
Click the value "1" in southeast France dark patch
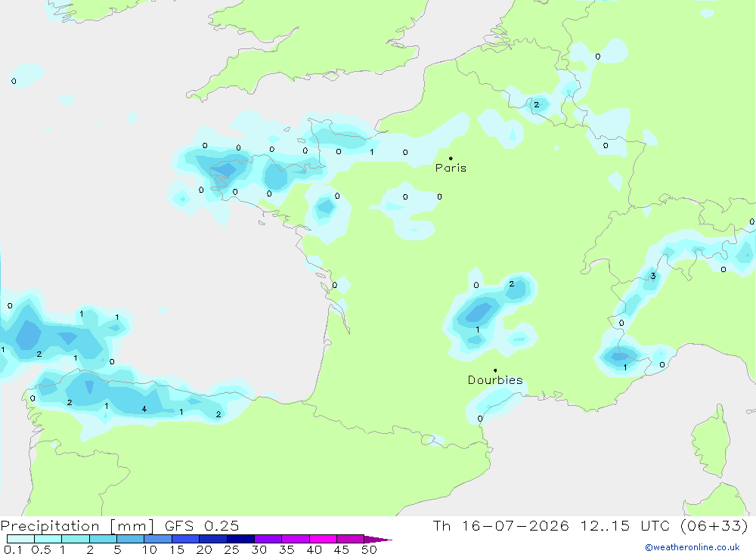coord(625,367)
